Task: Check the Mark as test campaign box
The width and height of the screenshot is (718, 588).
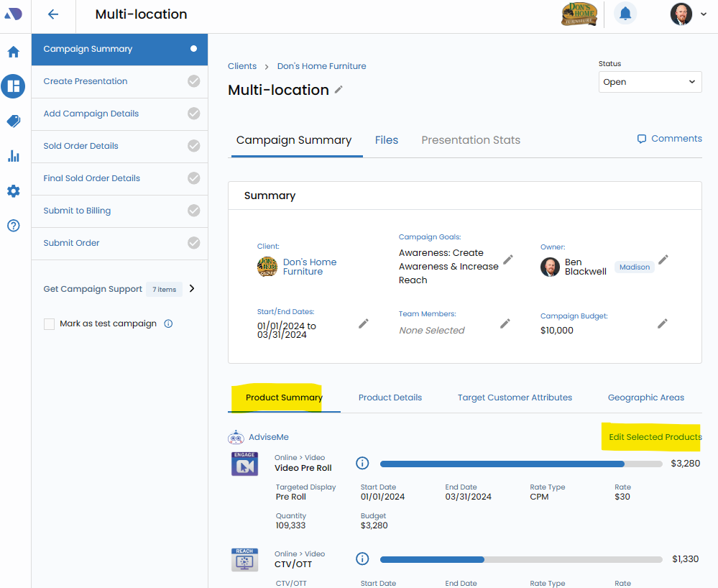Action: tap(50, 324)
